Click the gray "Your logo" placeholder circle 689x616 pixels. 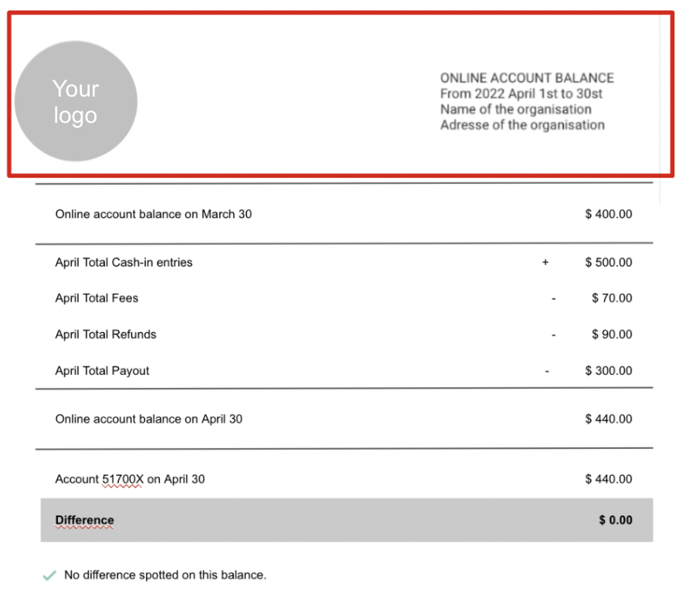76,101
